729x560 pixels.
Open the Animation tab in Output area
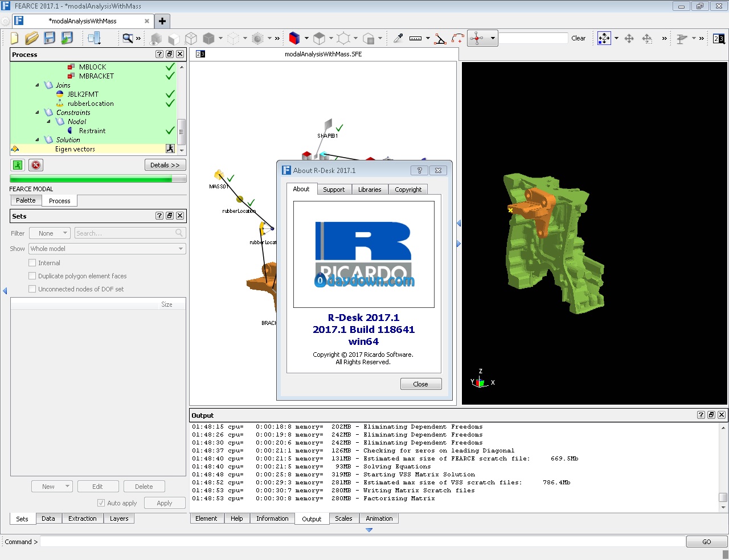[x=379, y=518]
